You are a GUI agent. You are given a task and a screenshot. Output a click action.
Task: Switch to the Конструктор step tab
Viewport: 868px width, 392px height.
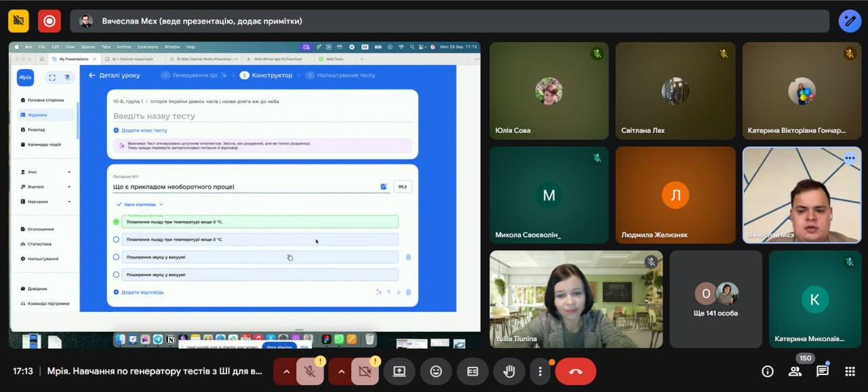point(271,75)
